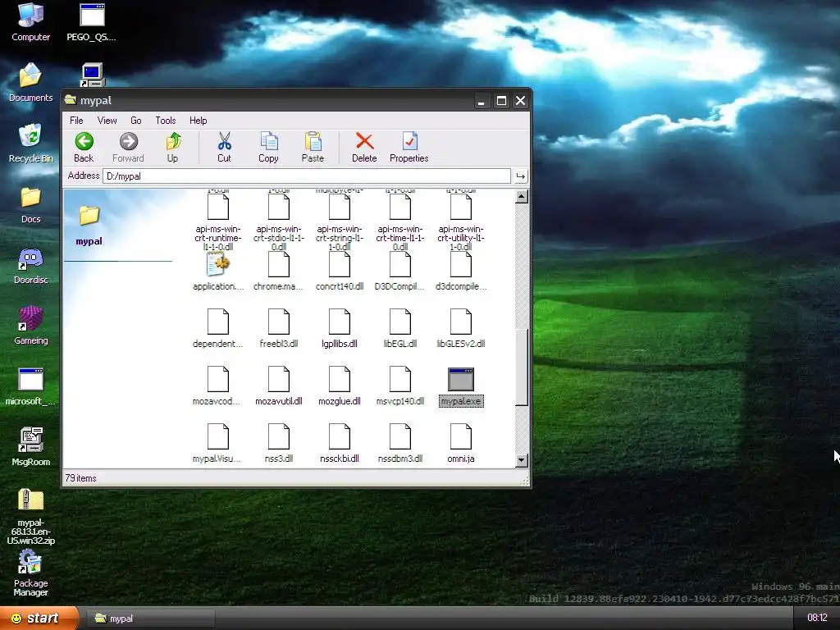The image size is (840, 630).
Task: Select the concrt140.dll file
Action: coord(339,272)
